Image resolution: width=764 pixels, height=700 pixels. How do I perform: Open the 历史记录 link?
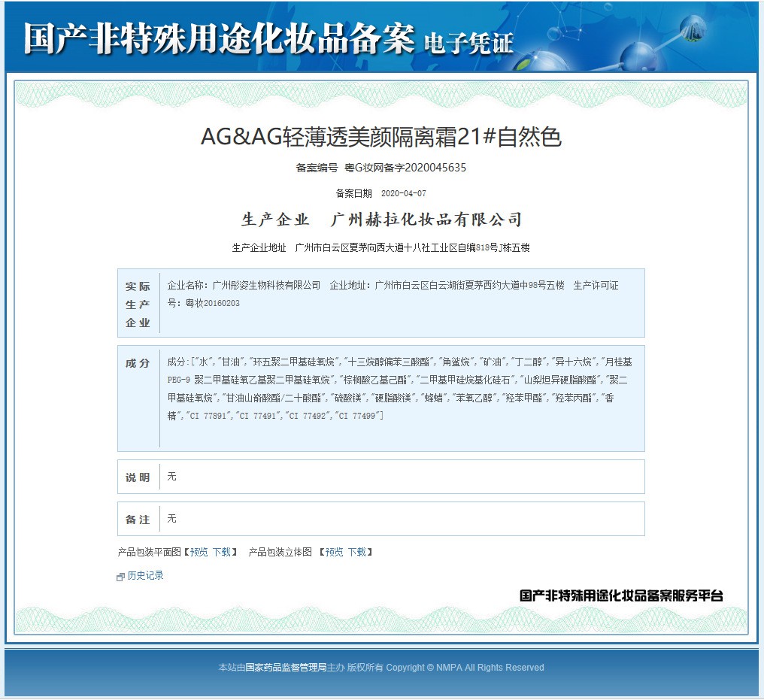[x=145, y=576]
